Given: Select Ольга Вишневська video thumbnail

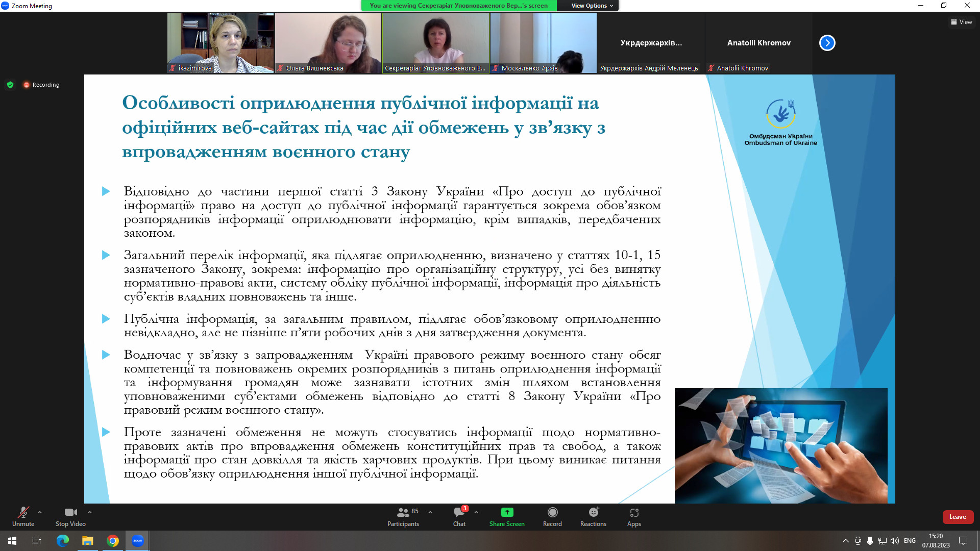Looking at the screenshot, I should tap(328, 43).
